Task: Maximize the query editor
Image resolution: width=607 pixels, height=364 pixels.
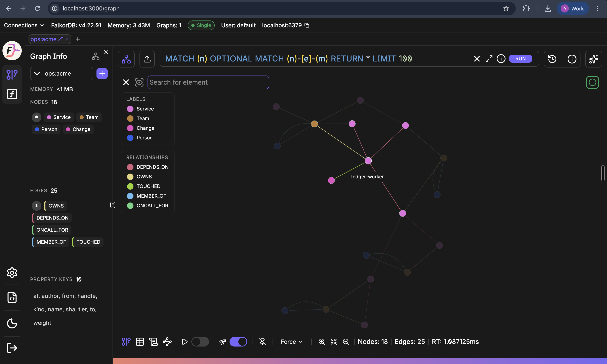Action: [489, 59]
